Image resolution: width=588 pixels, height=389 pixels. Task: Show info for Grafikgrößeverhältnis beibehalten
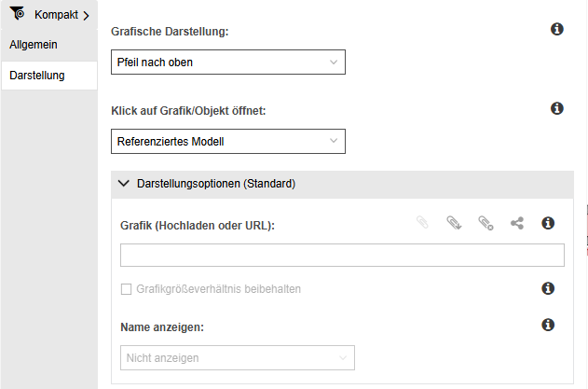[548, 288]
